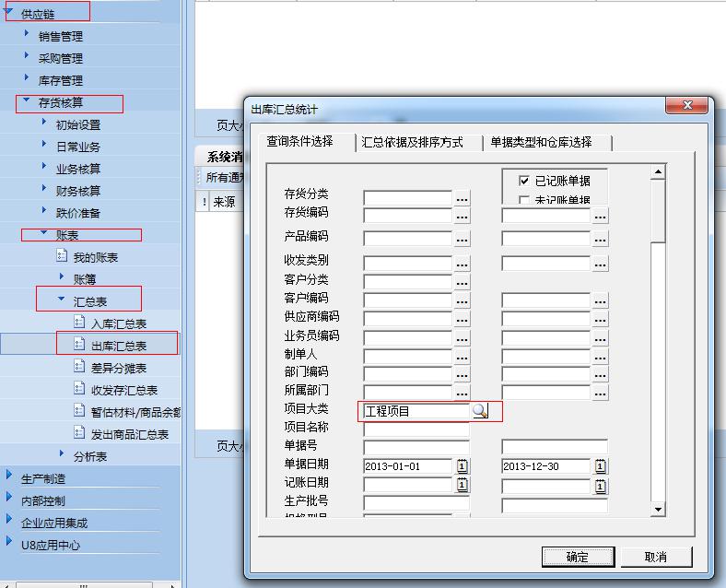Close the 出库汇总统计 dialog
Screen dimensions: 726x588
pyautogui.click(x=687, y=105)
